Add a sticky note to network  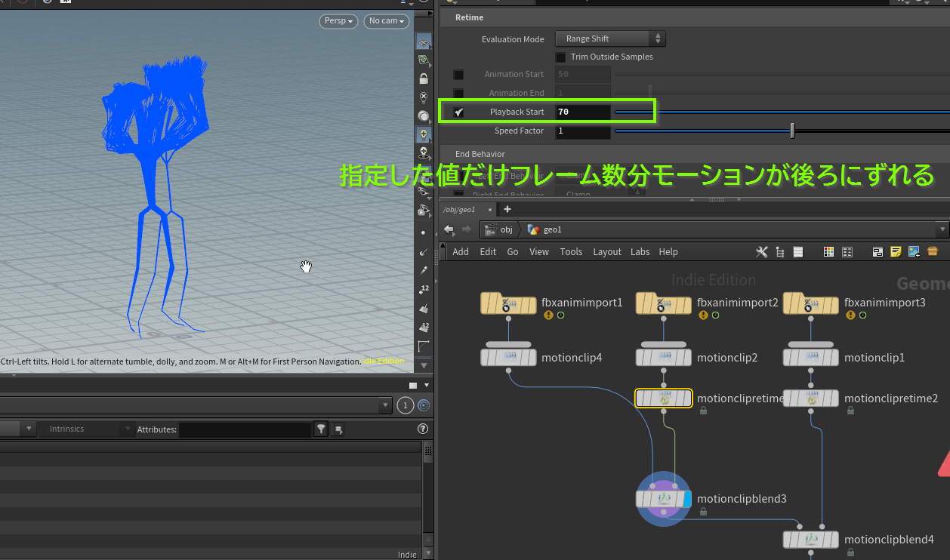896,251
